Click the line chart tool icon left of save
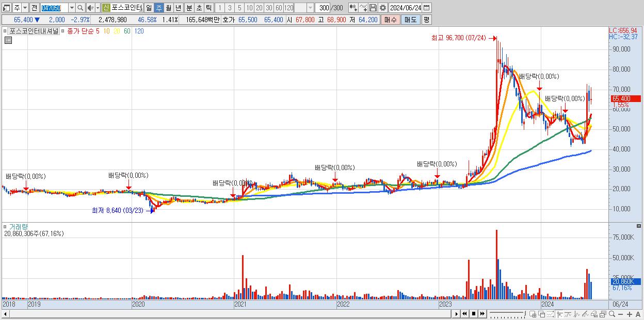 coord(363,8)
